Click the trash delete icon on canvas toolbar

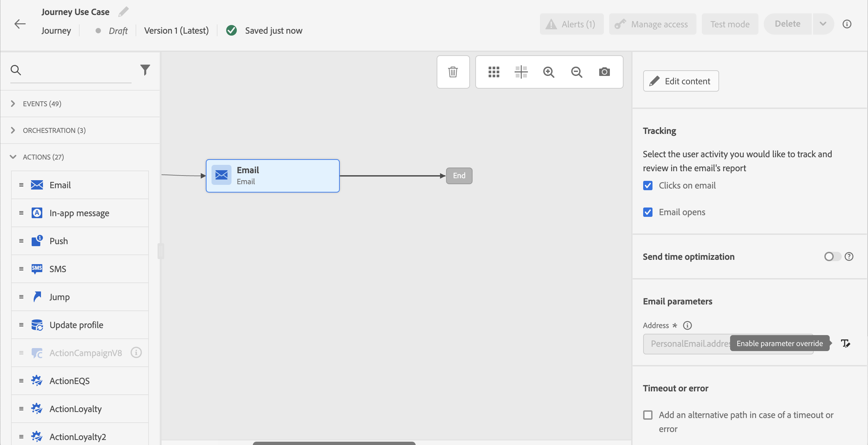pyautogui.click(x=453, y=72)
